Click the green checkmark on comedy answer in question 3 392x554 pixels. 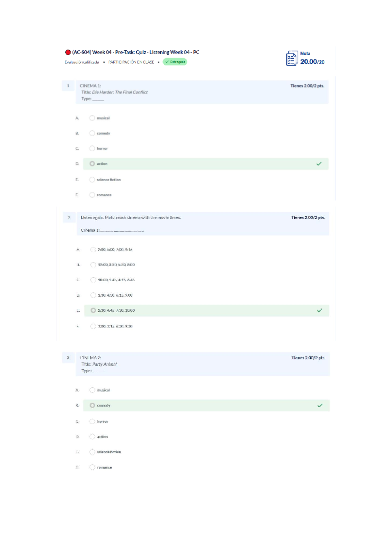[x=320, y=405]
